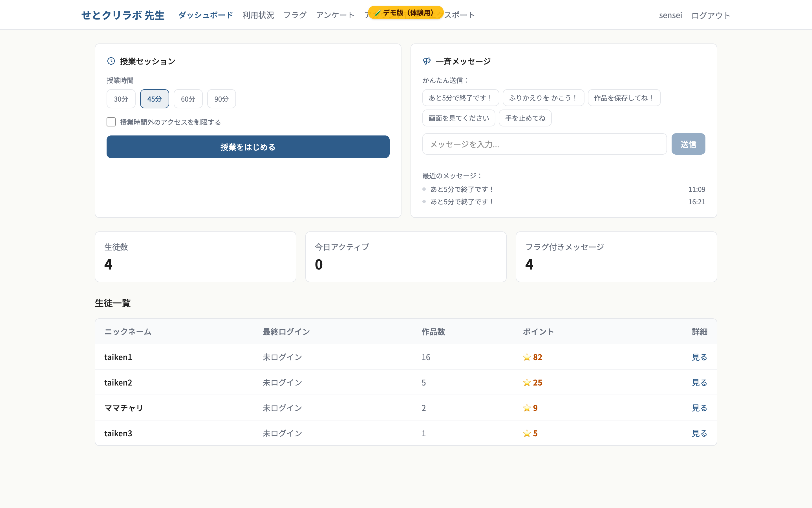The width and height of the screenshot is (812, 508).
Task: Click the 生徒数 stat card
Action: click(195, 257)
